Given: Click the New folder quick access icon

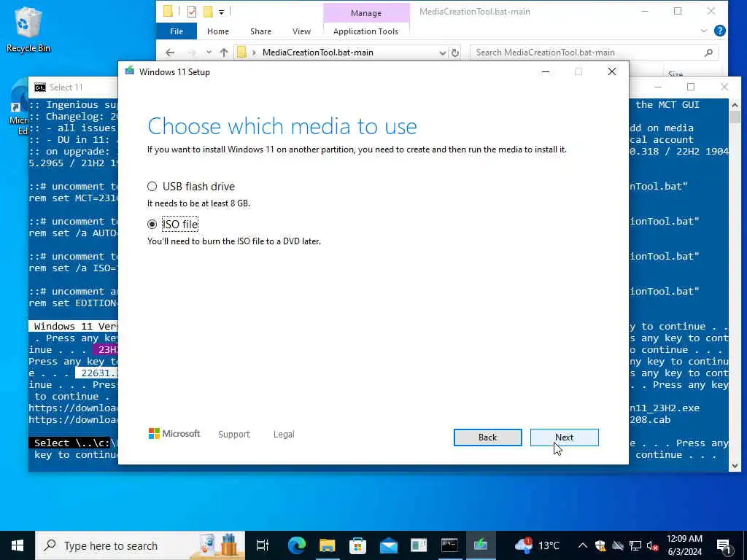Looking at the screenshot, I should (x=208, y=11).
